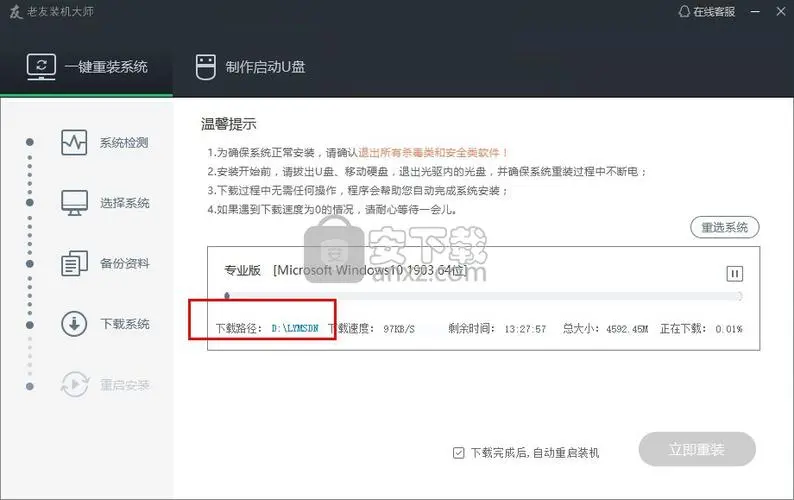The image size is (794, 500).
Task: Click the 立即重装 button
Action: click(x=697, y=449)
